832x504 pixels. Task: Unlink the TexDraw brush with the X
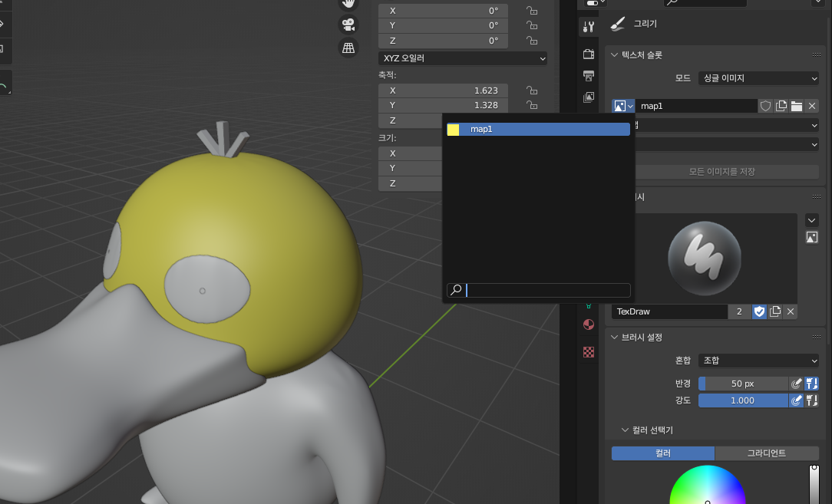click(x=791, y=311)
